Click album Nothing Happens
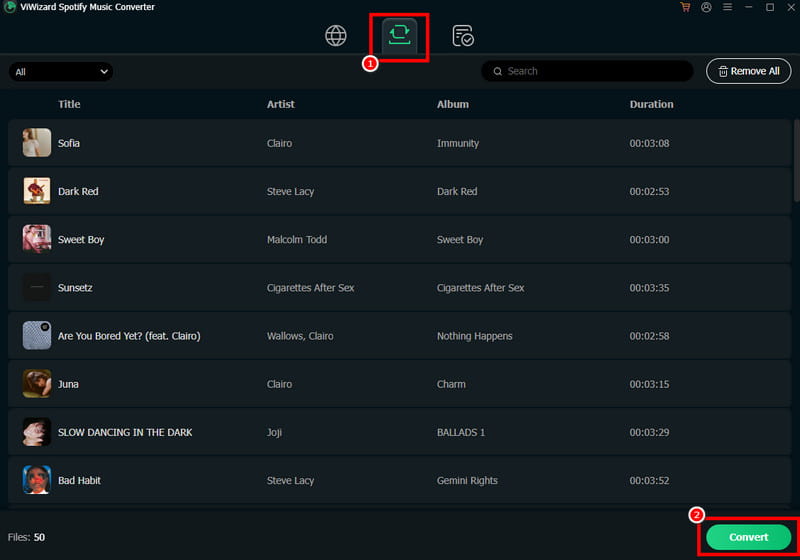This screenshot has width=800, height=560. coord(474,336)
